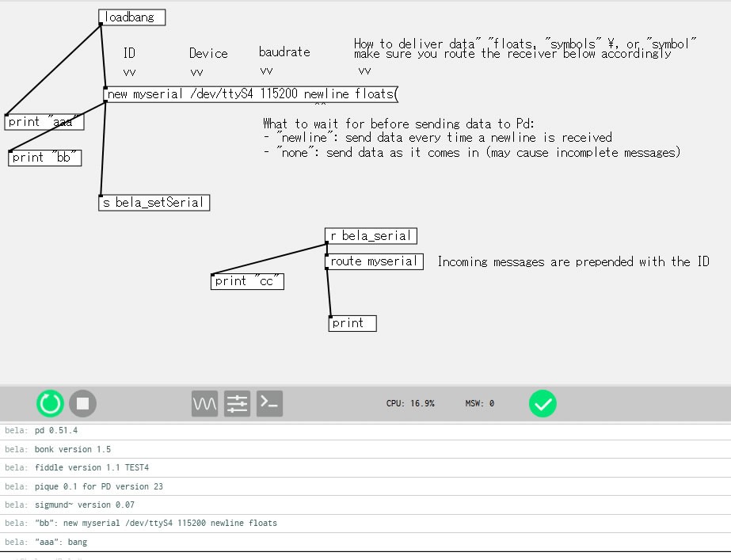Click the s bela_setSerial object

154,203
